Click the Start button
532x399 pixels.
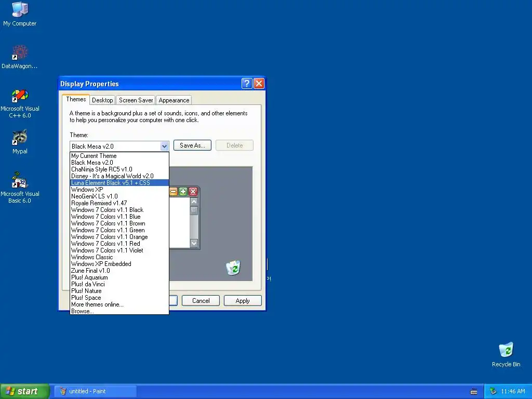point(24,391)
